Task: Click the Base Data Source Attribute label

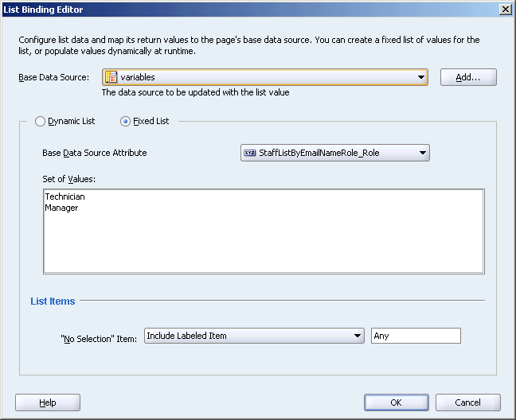Action: click(x=95, y=153)
